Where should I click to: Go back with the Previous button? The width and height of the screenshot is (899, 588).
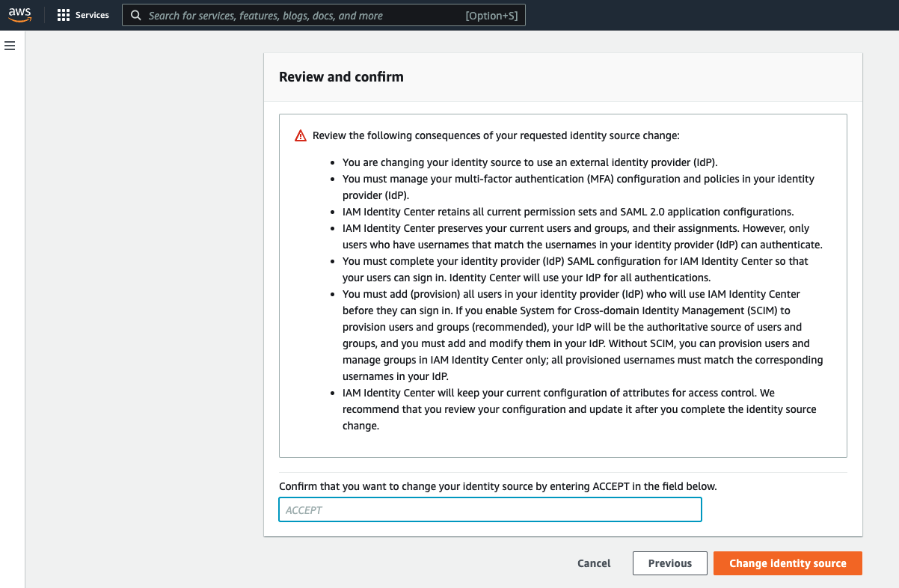tap(670, 563)
